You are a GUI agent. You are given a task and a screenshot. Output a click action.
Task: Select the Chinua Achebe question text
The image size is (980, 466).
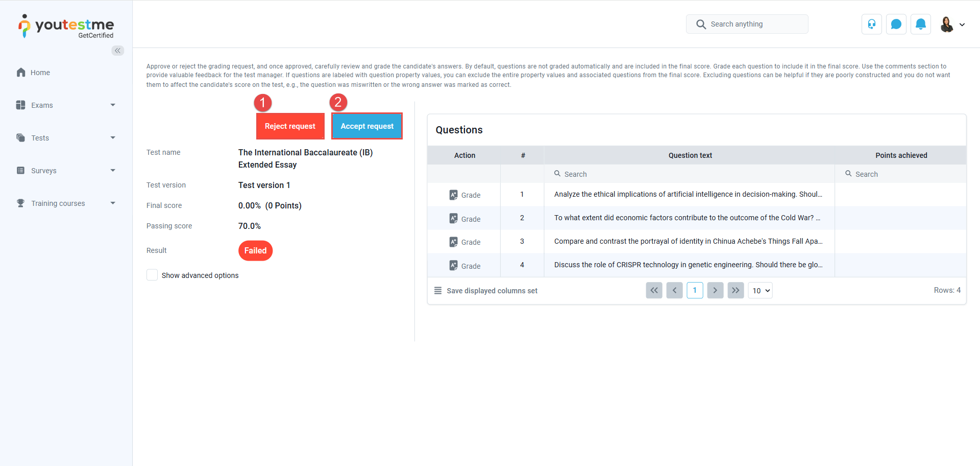click(688, 241)
